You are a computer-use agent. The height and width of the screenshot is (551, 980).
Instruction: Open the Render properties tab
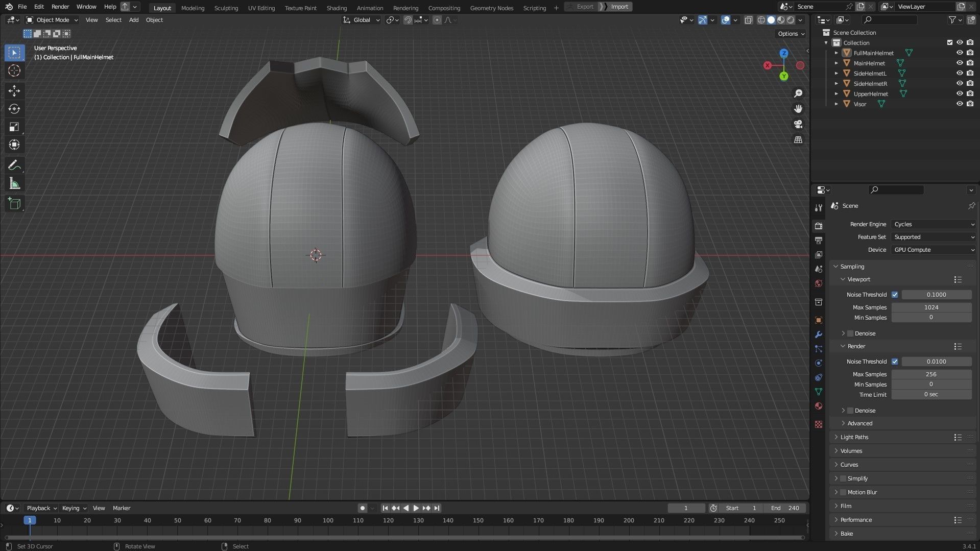[x=819, y=226]
